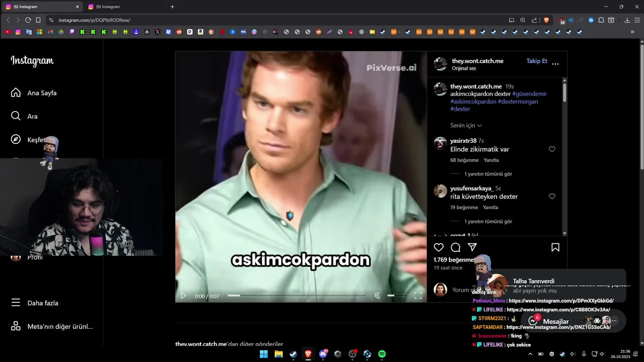The width and height of the screenshot is (644, 362).
Task: Play the video
Action: coord(183,296)
